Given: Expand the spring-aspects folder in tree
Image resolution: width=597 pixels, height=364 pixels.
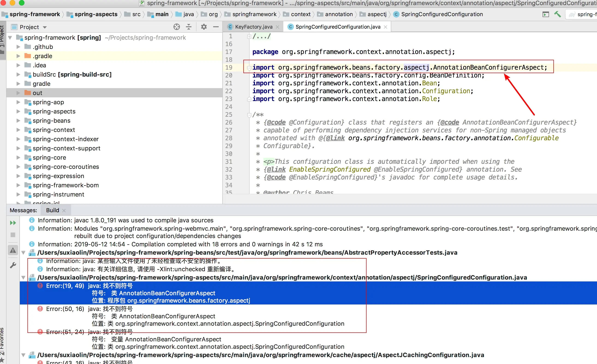Looking at the screenshot, I should [18, 111].
